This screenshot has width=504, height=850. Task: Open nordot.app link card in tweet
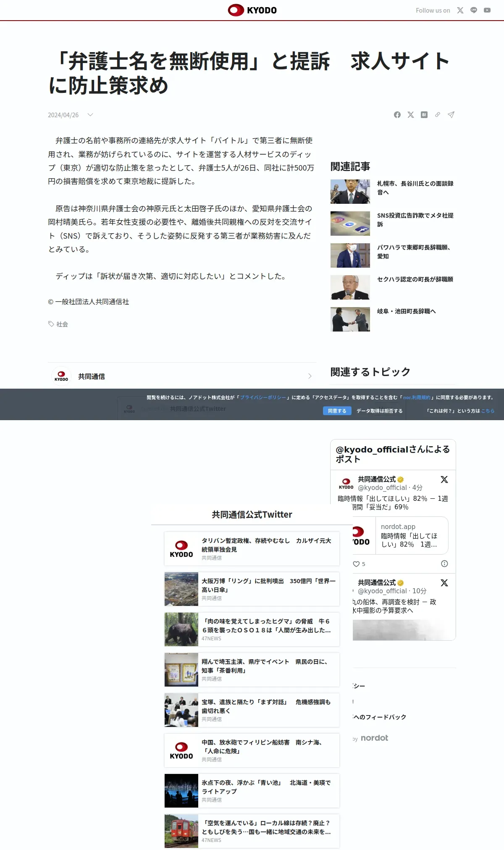tap(401, 535)
